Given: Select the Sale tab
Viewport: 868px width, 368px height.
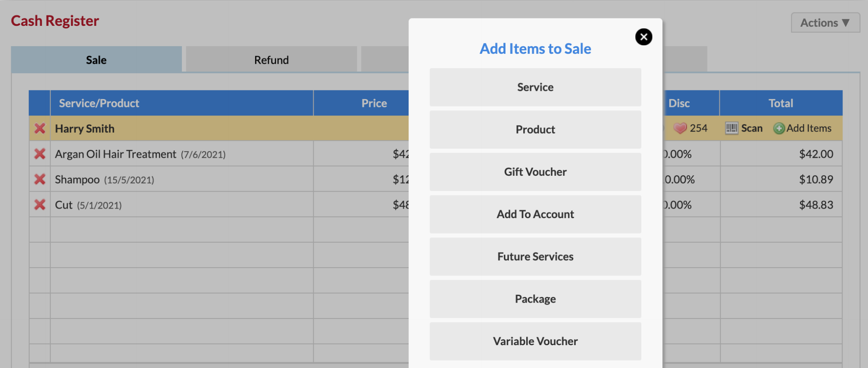Looking at the screenshot, I should pyautogui.click(x=96, y=59).
